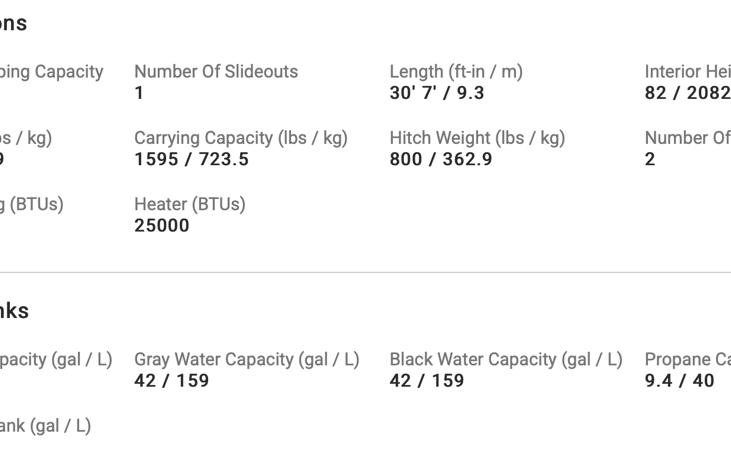731x469 pixels.
Task: Click the Number Of Slideouts label
Action: point(216,72)
